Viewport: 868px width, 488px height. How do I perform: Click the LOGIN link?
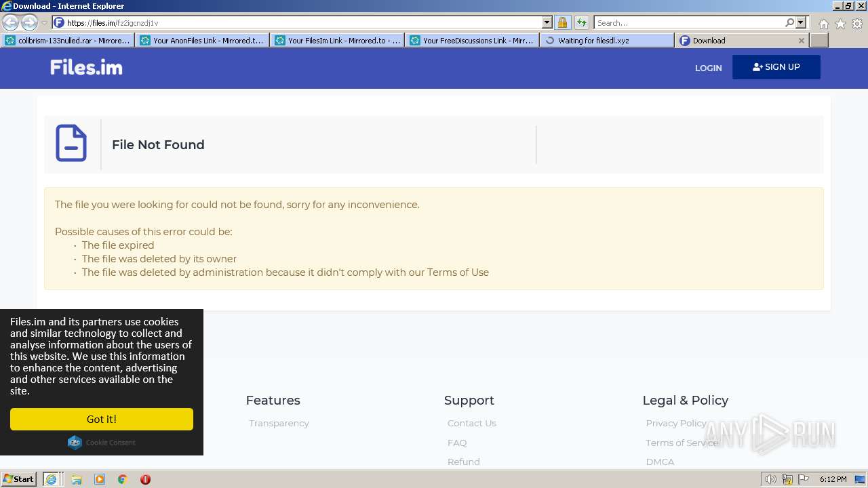(x=708, y=68)
